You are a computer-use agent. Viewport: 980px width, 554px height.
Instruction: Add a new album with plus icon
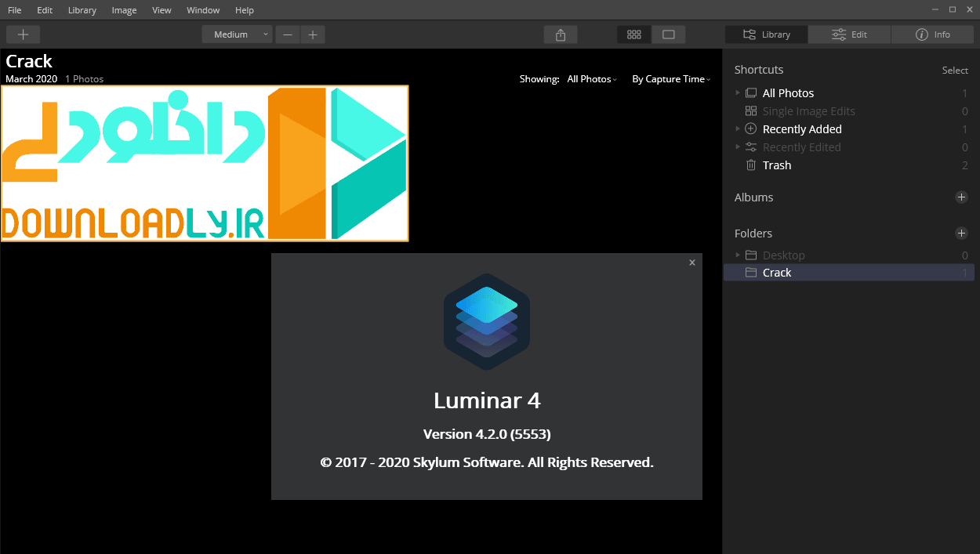962,197
